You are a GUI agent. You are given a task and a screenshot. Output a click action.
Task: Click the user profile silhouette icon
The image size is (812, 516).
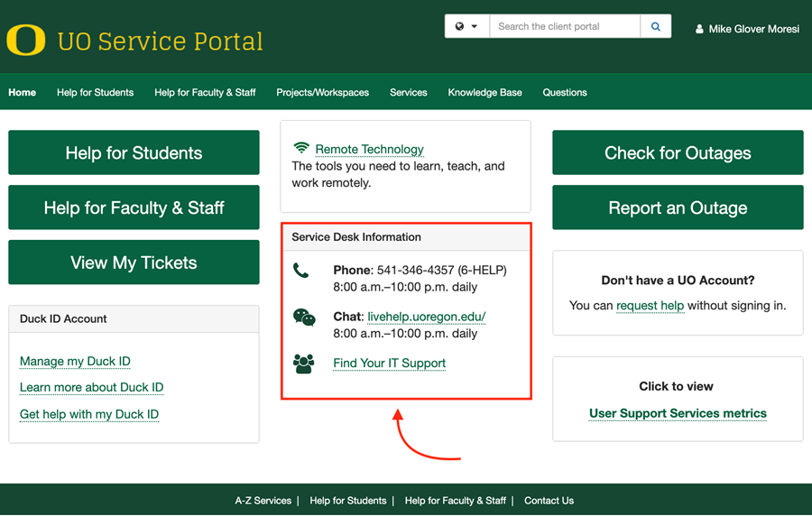[x=699, y=29]
